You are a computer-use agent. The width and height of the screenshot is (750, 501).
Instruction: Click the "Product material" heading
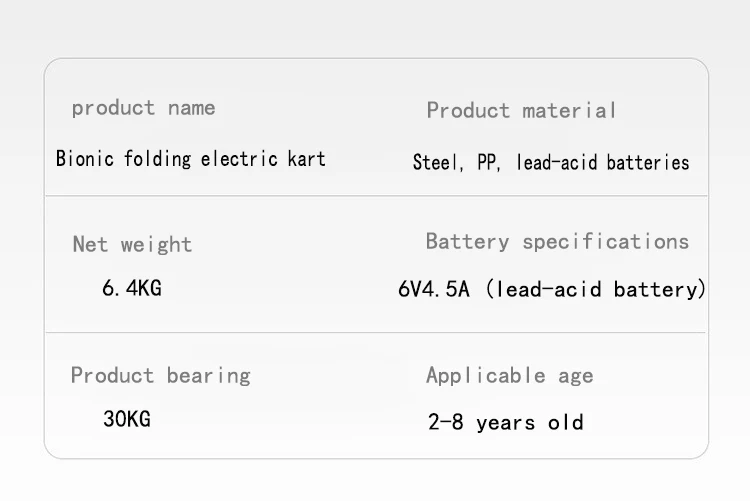coord(521,110)
